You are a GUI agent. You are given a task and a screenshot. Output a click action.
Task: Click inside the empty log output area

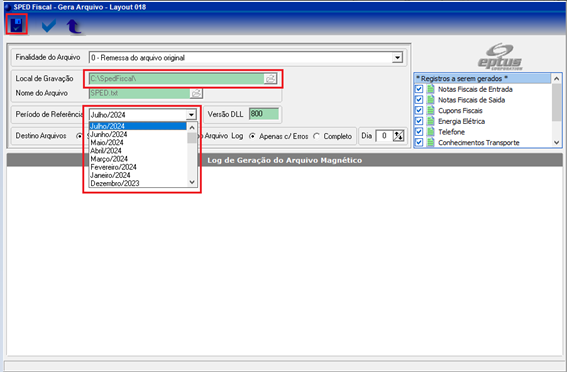(x=285, y=260)
